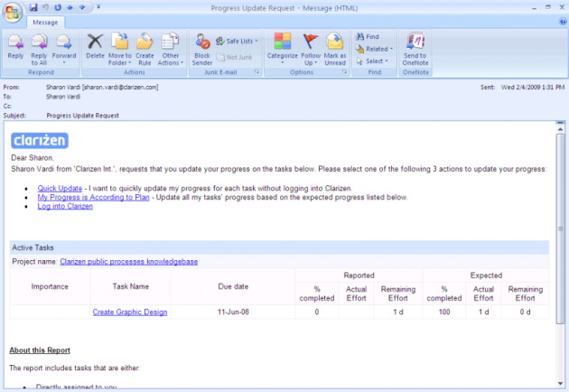Viewport: 569px width, 392px height.
Task: Click the sender address Sharon Vardi in From
Action: pyautogui.click(x=102, y=87)
